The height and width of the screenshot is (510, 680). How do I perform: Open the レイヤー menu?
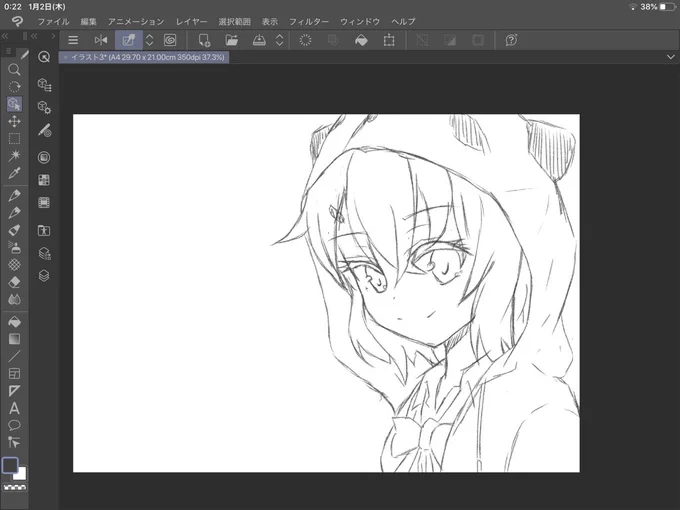(191, 22)
